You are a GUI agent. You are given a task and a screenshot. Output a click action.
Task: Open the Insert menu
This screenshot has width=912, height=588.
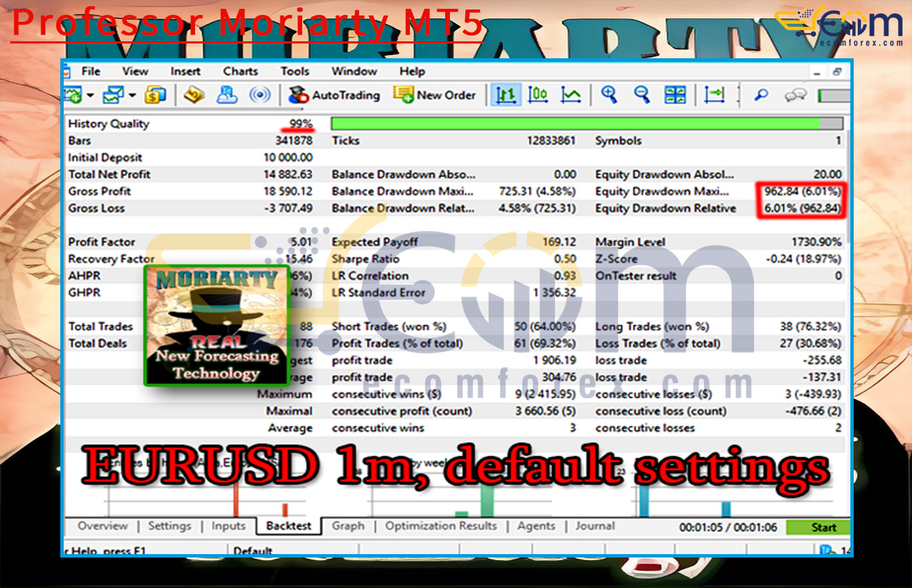point(185,71)
